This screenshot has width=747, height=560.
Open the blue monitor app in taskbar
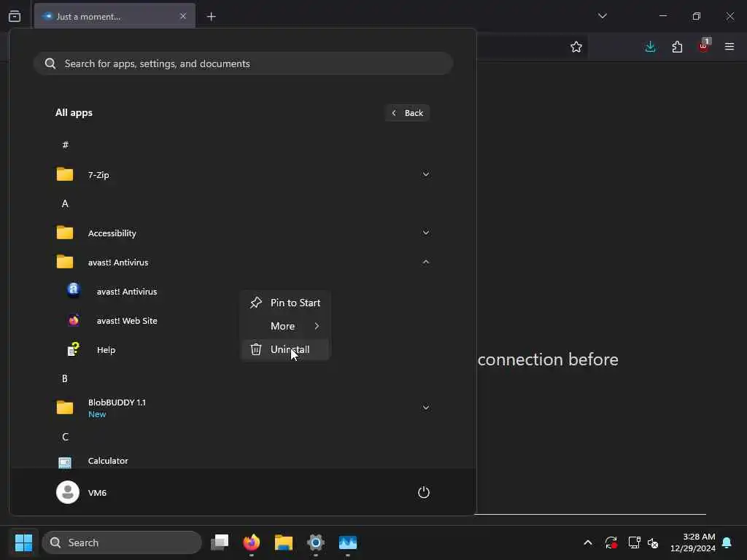348,542
